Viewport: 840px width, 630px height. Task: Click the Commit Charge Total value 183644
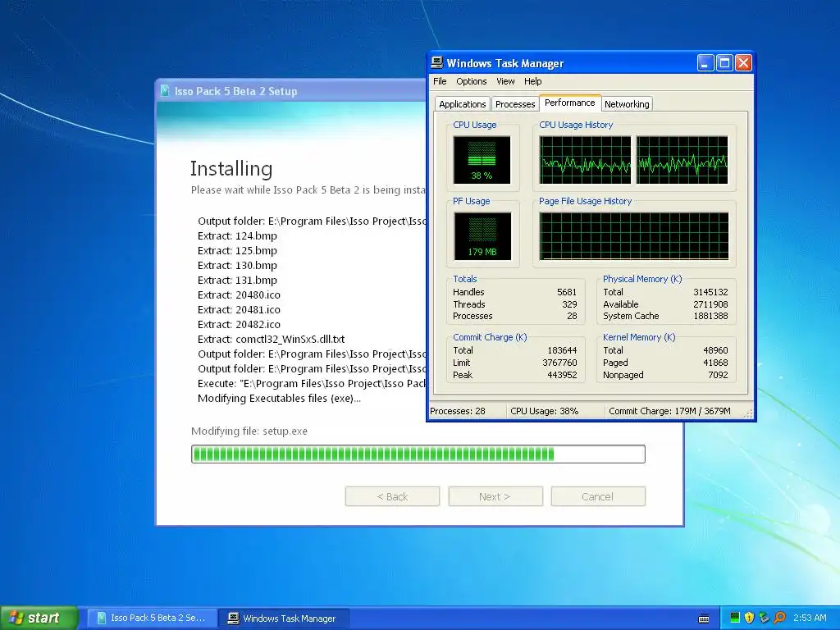coord(562,350)
